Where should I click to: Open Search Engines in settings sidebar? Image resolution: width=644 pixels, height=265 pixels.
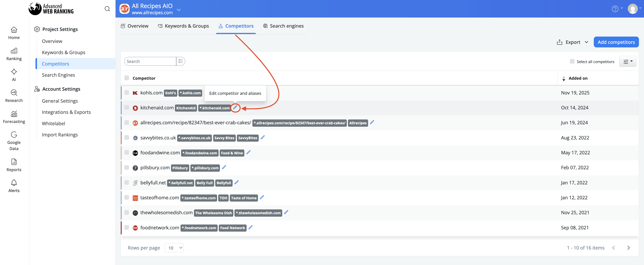coord(58,75)
